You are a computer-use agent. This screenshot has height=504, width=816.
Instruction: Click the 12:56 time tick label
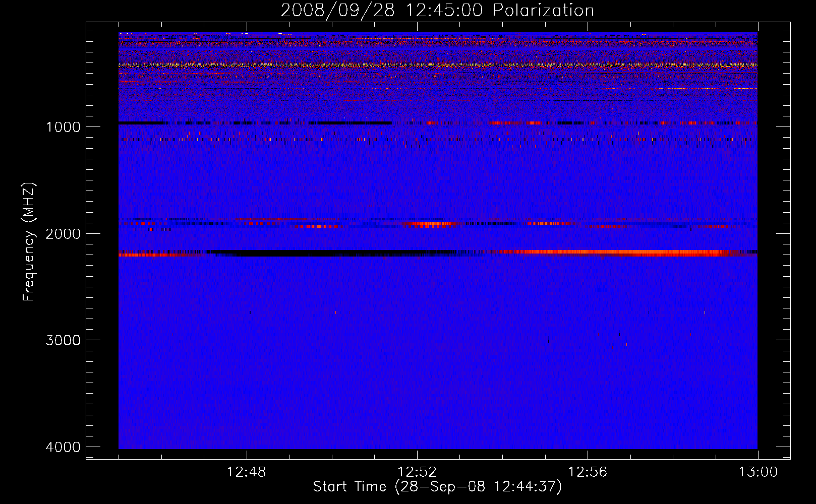(x=588, y=472)
